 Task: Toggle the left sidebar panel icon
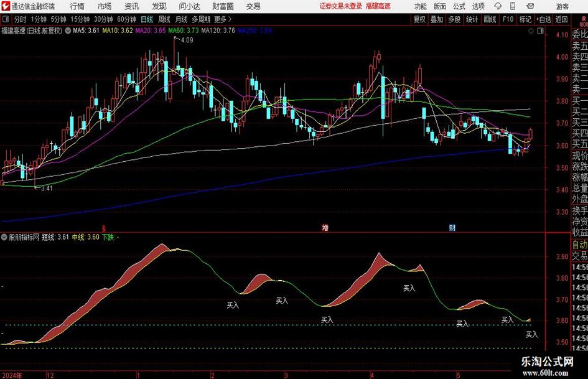click(x=5, y=19)
